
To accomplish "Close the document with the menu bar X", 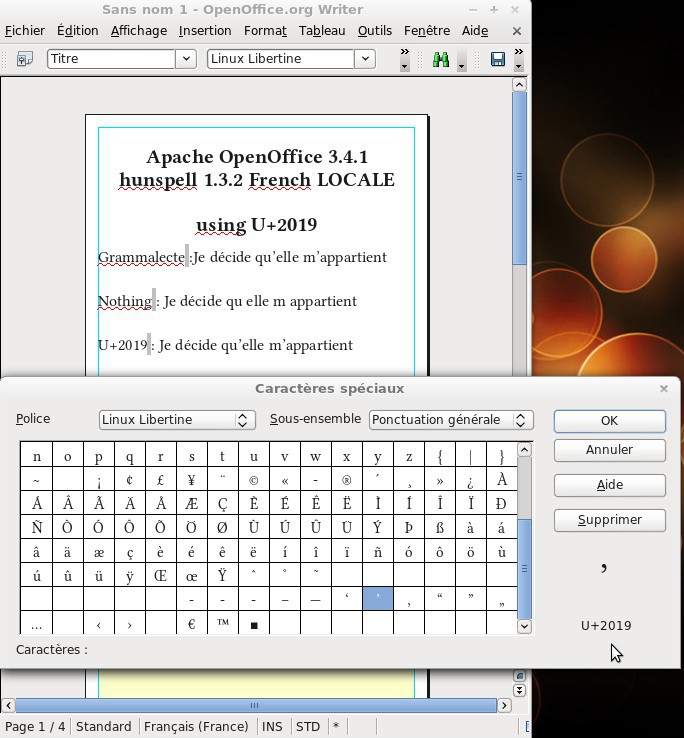I will [x=517, y=31].
